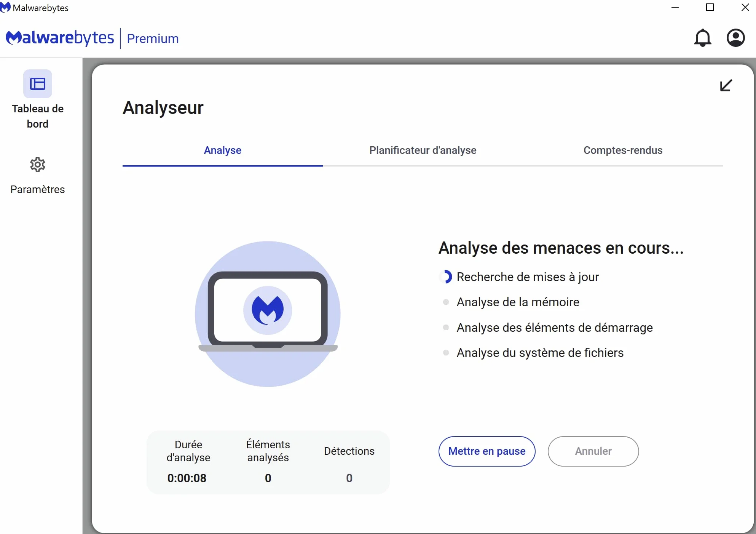Open the Planificateur d'analyse tab
756x534 pixels.
(423, 150)
